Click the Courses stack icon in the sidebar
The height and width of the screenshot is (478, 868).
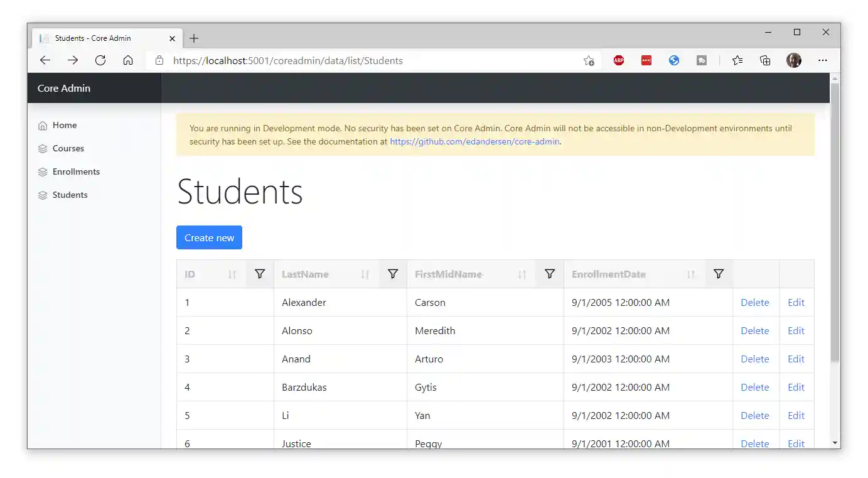pos(41,148)
